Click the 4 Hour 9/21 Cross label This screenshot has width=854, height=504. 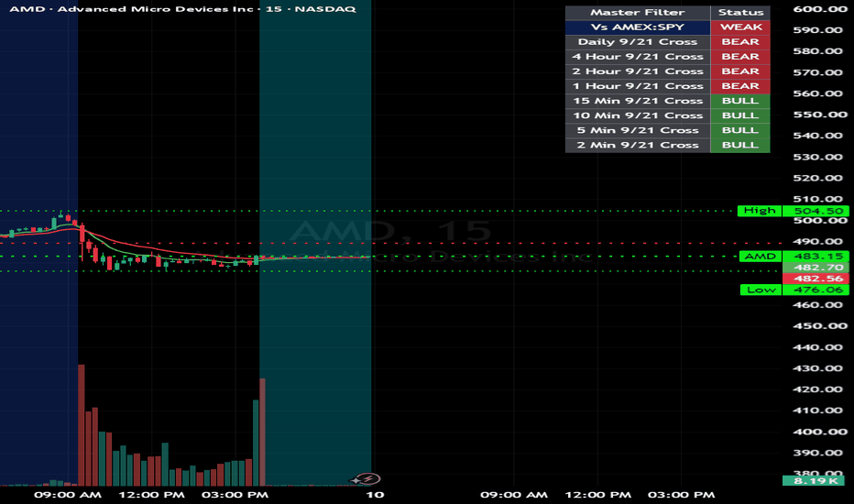[638, 57]
